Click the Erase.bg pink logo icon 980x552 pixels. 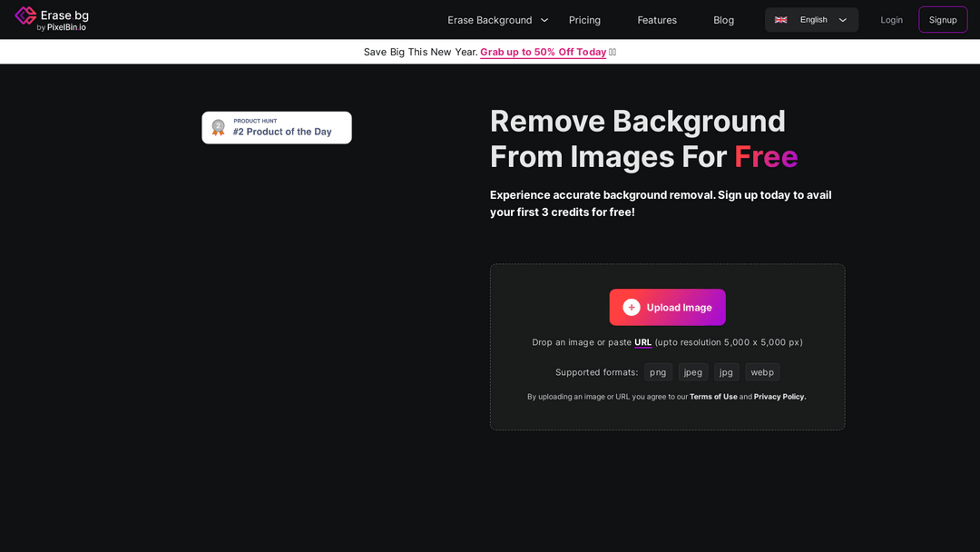(x=25, y=15)
